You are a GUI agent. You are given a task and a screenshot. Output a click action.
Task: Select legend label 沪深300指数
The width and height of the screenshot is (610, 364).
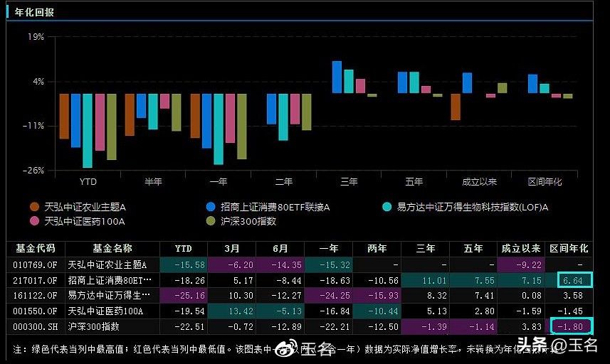(248, 221)
